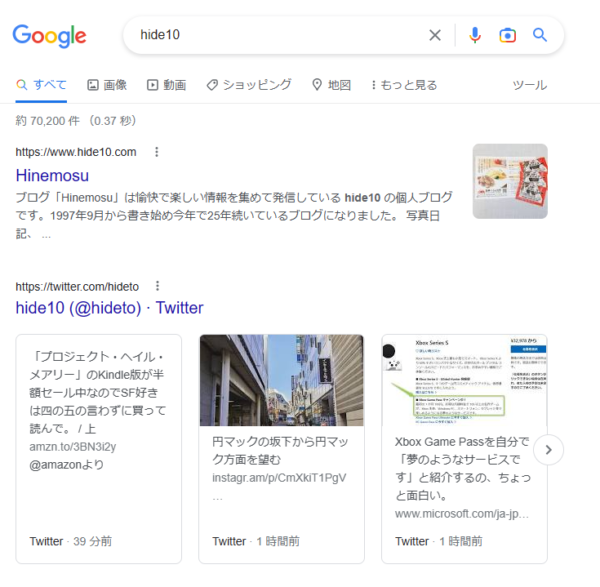Screen dimensions: 600x587
Task: Open hide10 (@hideto) Twitter result link
Action: (x=109, y=308)
